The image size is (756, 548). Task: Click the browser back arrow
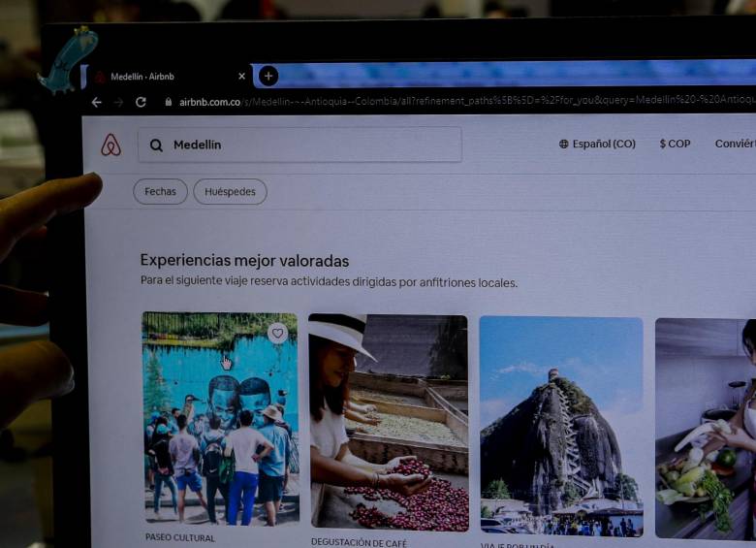96,102
